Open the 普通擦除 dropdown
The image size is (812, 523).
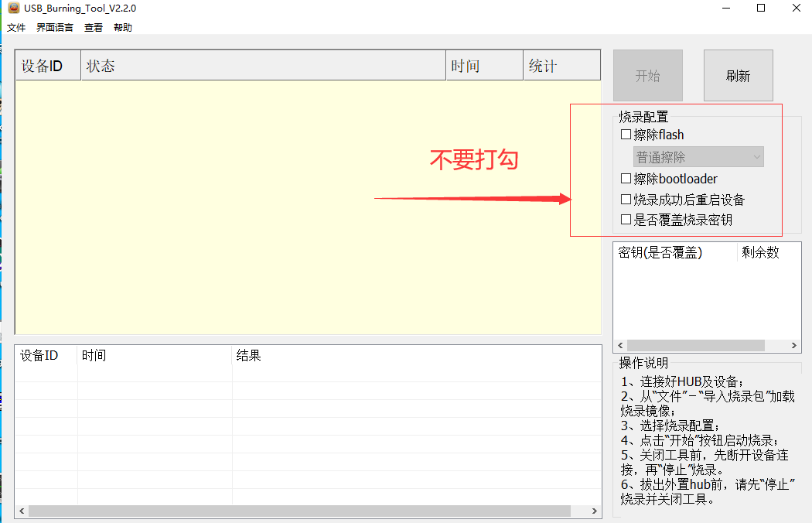[698, 157]
